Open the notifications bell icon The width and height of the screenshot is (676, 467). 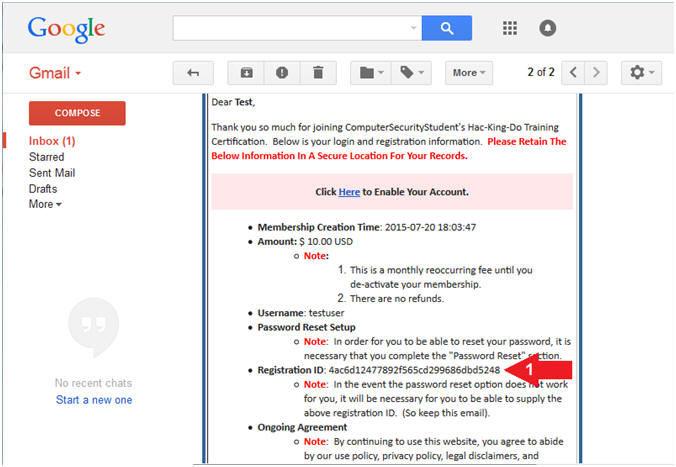click(548, 28)
